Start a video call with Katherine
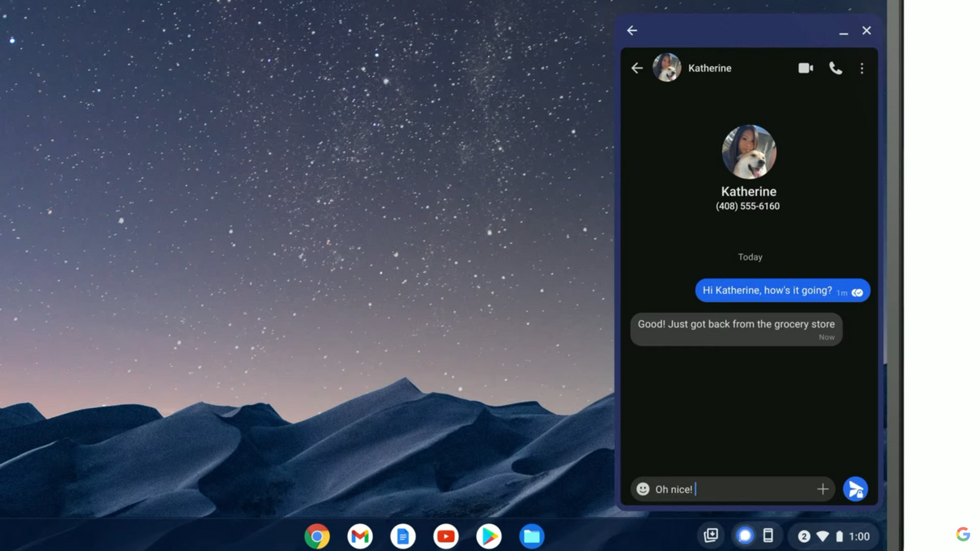 pyautogui.click(x=805, y=69)
